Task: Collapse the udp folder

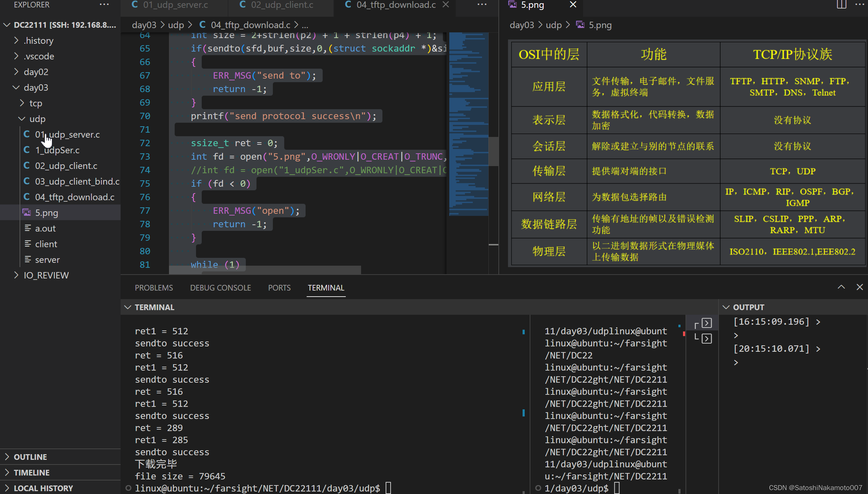Action: (22, 119)
